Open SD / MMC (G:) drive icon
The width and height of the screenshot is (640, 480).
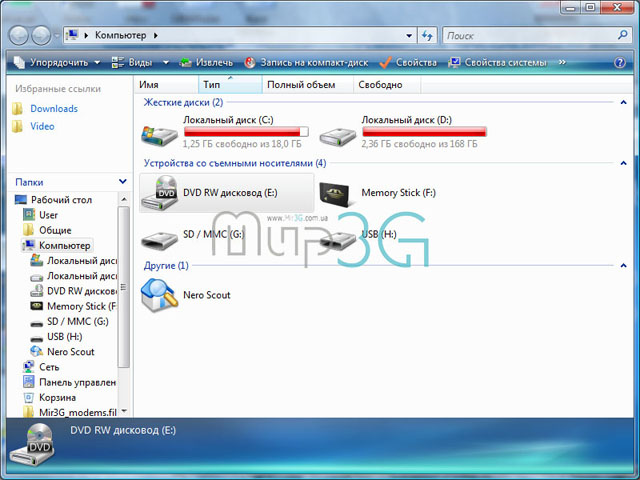[x=159, y=241]
